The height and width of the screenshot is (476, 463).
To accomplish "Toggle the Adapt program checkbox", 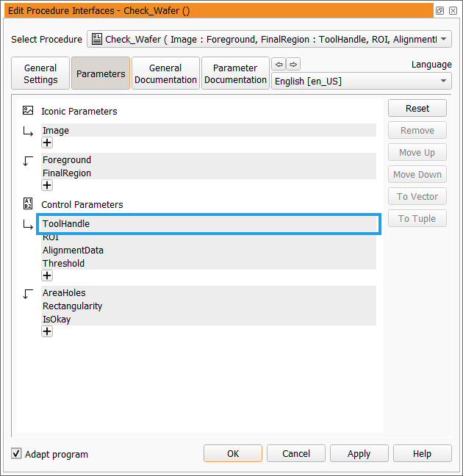I will [x=17, y=454].
